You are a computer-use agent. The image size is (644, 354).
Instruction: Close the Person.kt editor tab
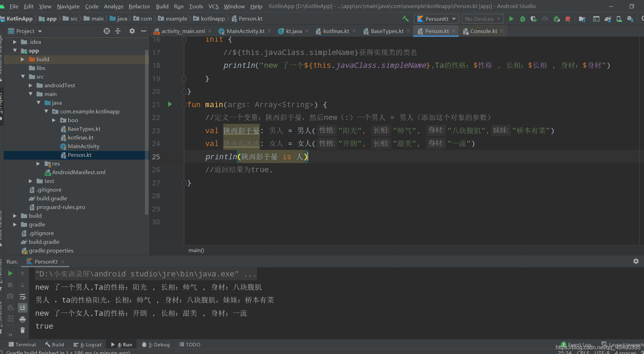(x=453, y=31)
